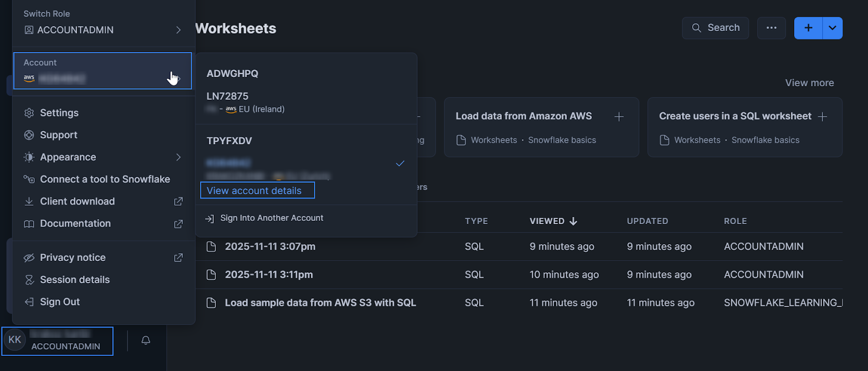The width and height of the screenshot is (868, 371).
Task: Open Load sample data from AWS S3 with SQL
Action: (x=321, y=303)
